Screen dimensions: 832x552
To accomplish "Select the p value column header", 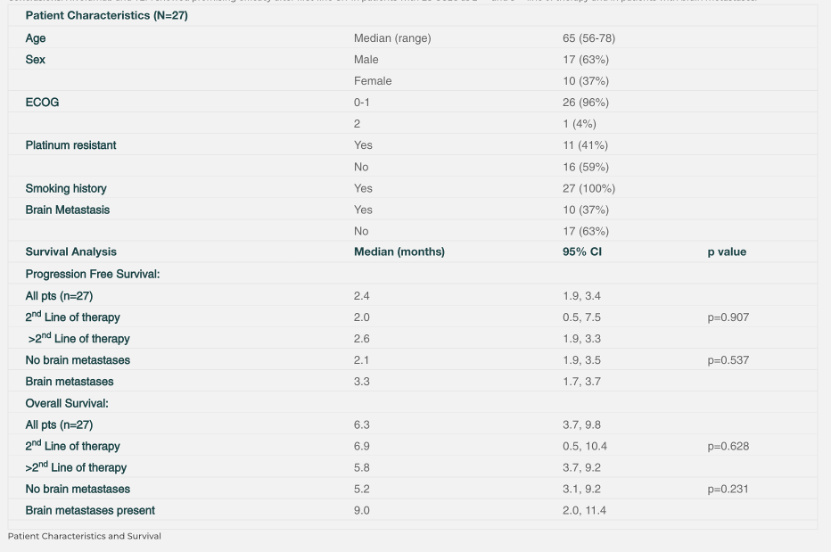I will (726, 252).
